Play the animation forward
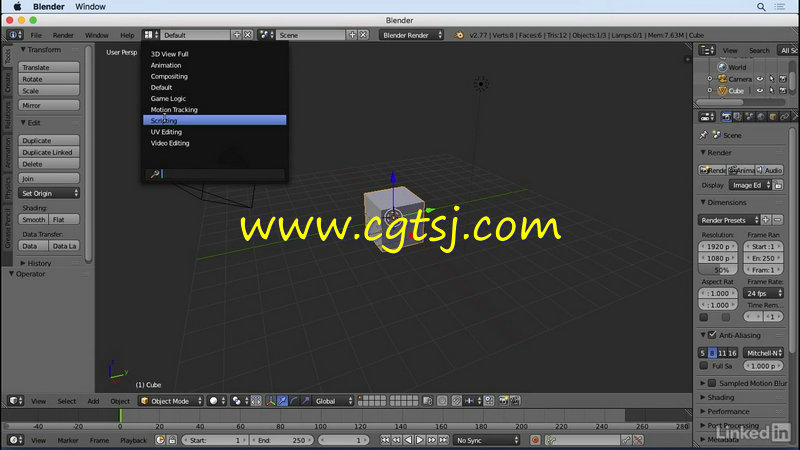Viewport: 800px width, 450px height. (x=420, y=440)
